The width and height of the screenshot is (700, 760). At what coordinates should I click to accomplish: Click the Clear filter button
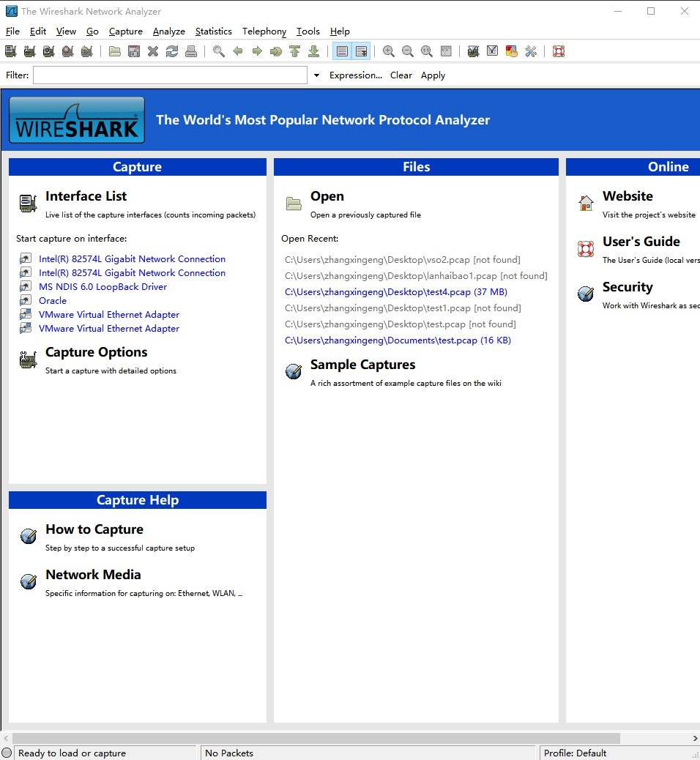401,75
